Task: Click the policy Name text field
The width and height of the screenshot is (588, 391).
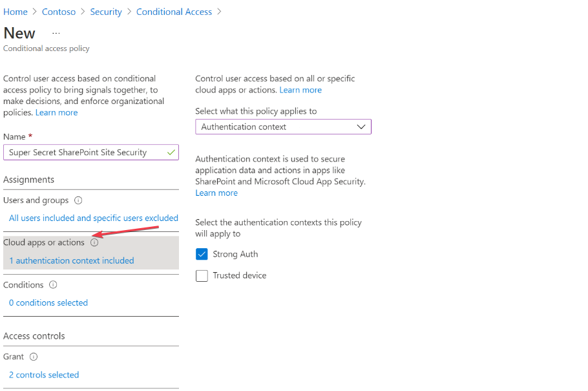Action: point(85,153)
